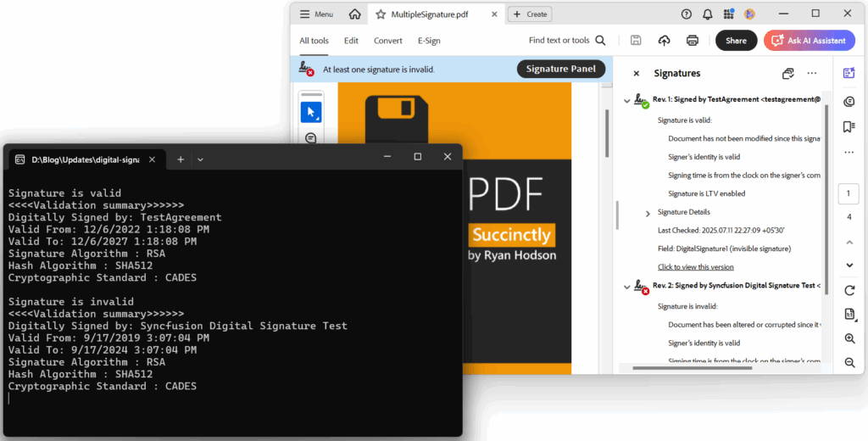Open bookmarks icon in right rail
This screenshot has height=441, width=868.
[849, 127]
